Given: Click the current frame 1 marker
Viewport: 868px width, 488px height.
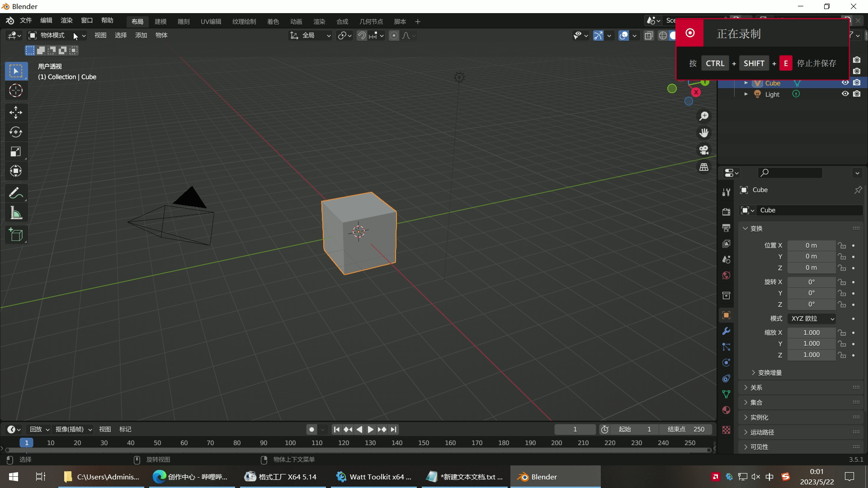Looking at the screenshot, I should [x=27, y=443].
